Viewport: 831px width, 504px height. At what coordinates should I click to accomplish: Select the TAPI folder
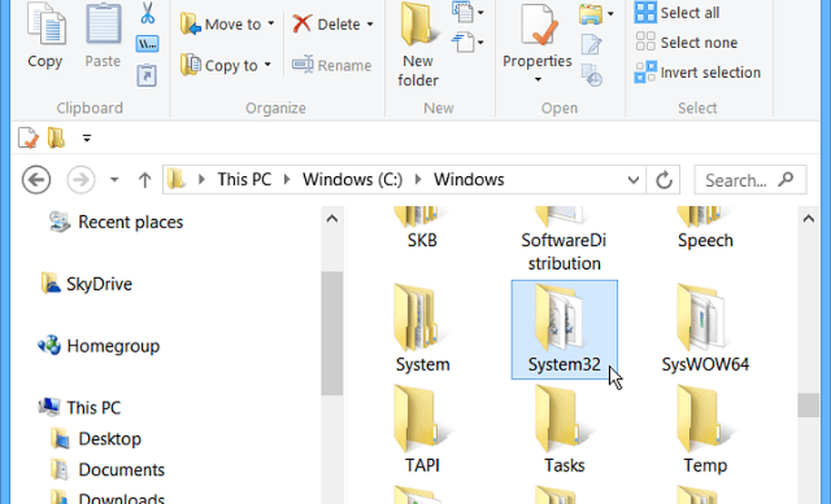coord(422,430)
